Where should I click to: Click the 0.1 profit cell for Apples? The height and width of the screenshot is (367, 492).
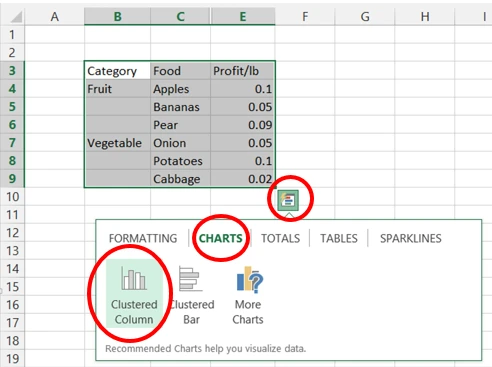243,89
